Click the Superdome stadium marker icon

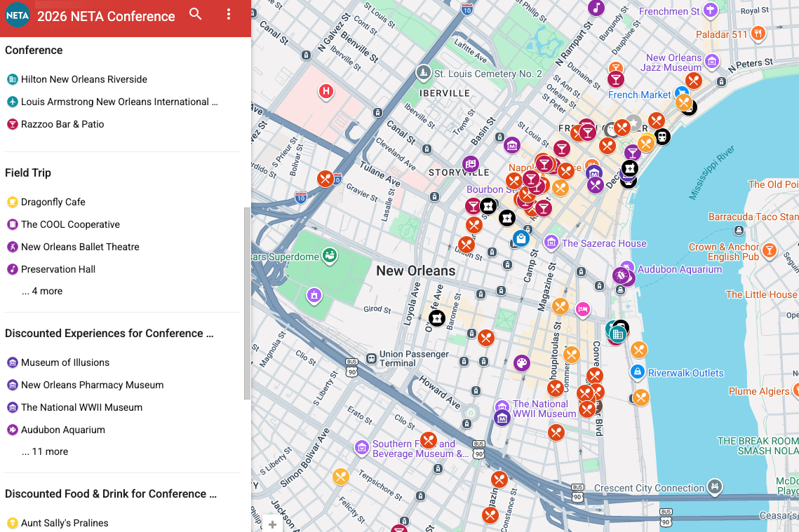[x=330, y=255]
